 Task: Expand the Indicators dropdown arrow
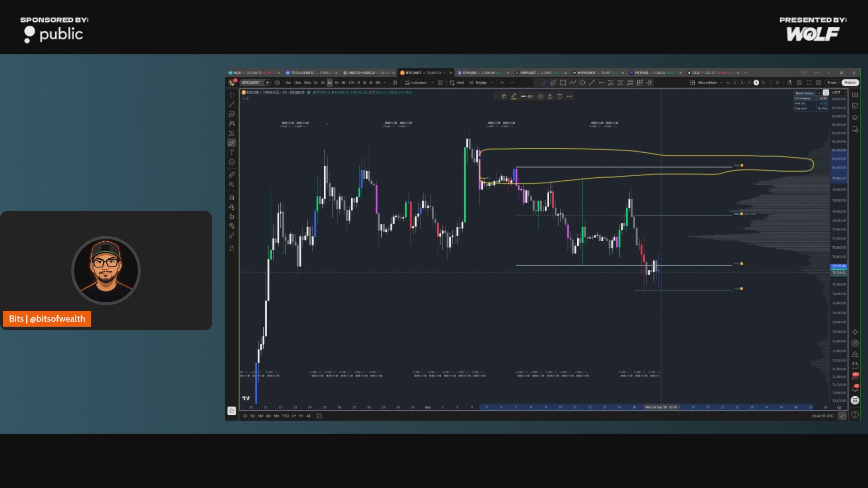(433, 83)
